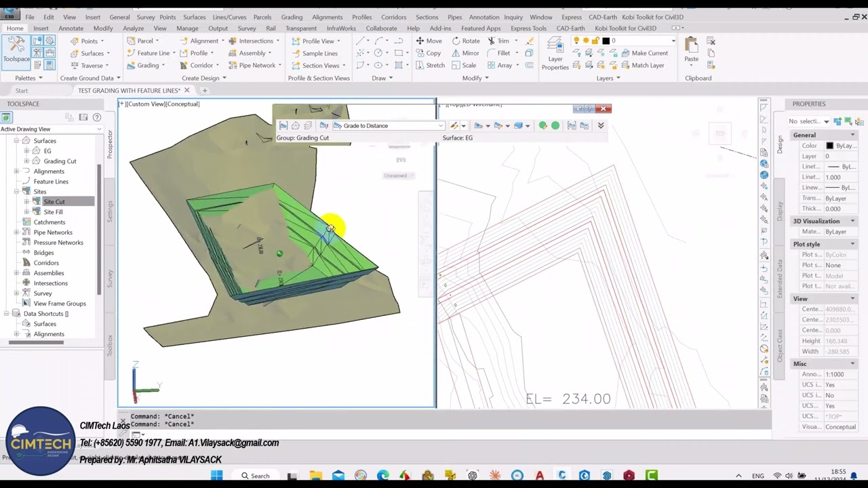868x488 pixels.
Task: Click the Layer Properties button
Action: click(x=555, y=54)
